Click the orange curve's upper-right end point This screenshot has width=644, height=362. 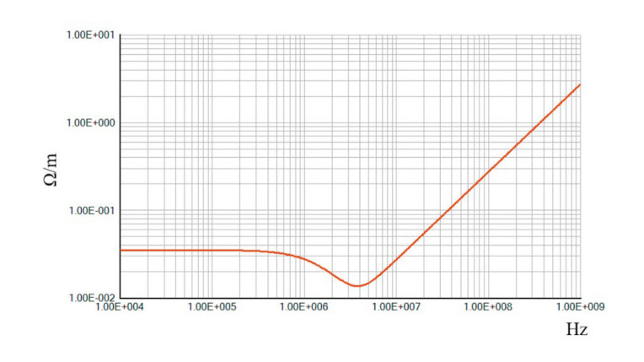click(580, 84)
